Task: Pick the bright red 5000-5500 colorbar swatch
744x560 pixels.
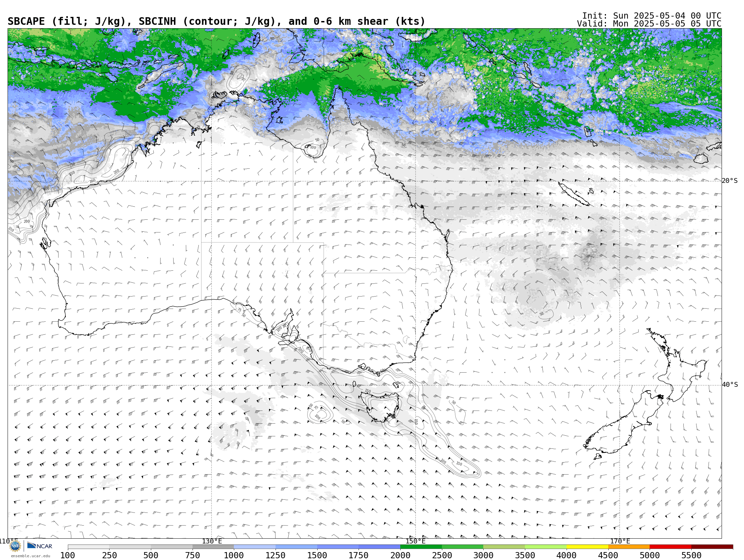Action: coord(670,547)
